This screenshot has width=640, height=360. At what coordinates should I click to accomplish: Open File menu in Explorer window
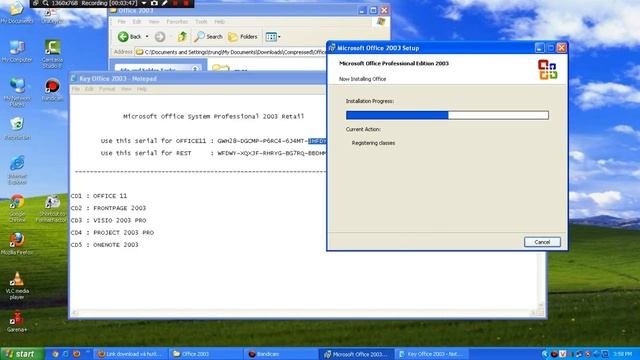[x=122, y=22]
